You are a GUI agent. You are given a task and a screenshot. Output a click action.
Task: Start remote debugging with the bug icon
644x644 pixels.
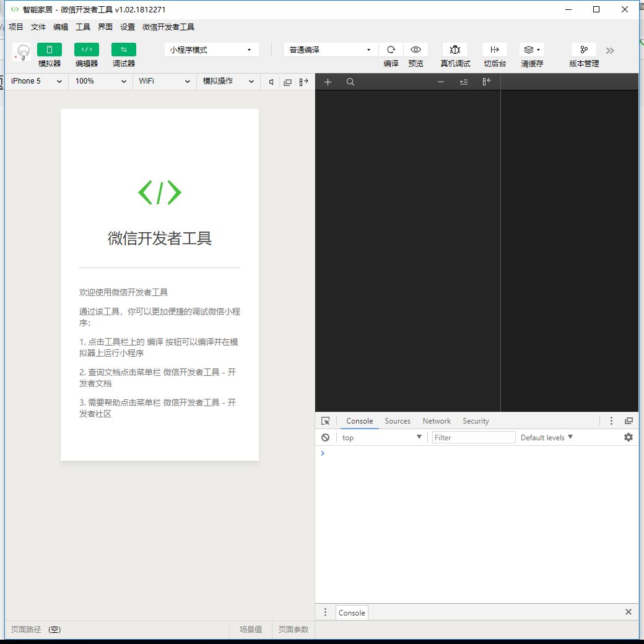point(455,50)
